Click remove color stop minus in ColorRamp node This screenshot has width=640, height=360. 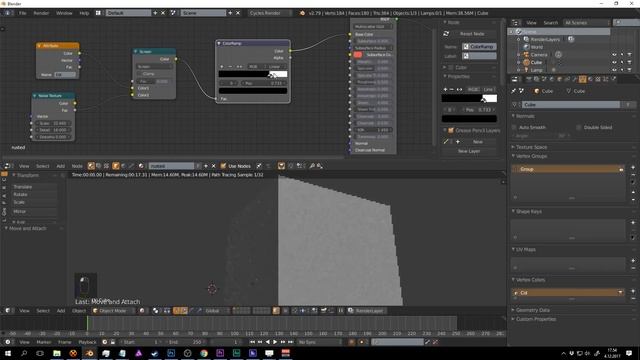click(230, 67)
